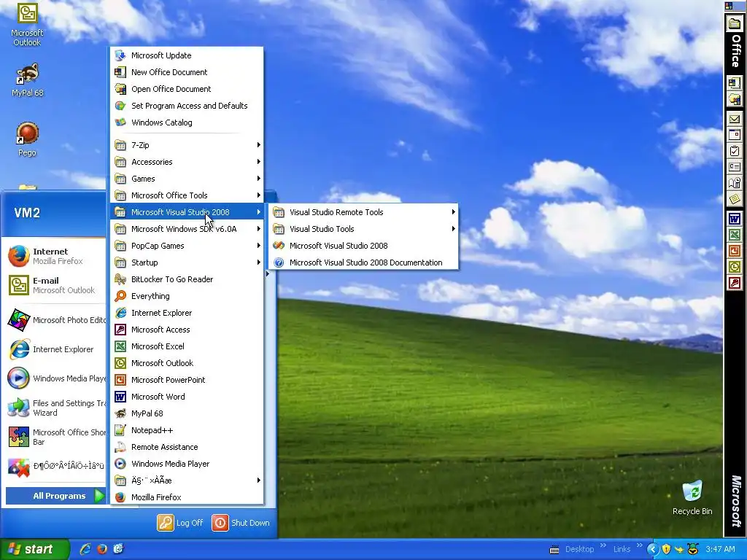Expand the Visual Studio Tools arrow
This screenshot has height=560, width=747.
coord(454,229)
